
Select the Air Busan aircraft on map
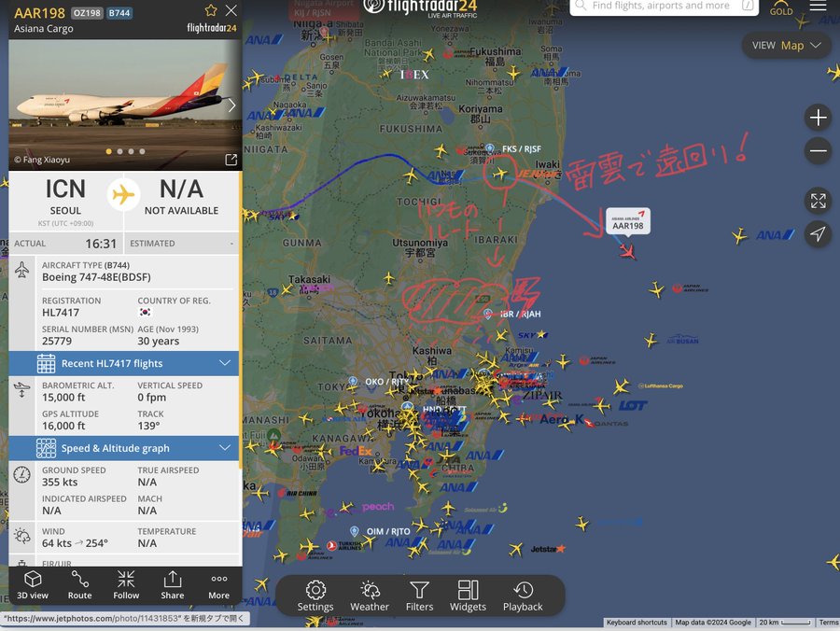[x=651, y=340]
